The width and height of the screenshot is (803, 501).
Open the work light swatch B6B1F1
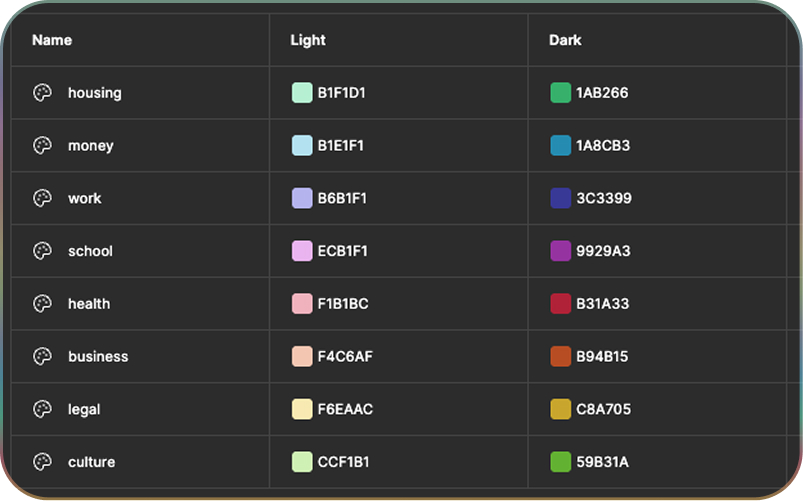tap(302, 198)
